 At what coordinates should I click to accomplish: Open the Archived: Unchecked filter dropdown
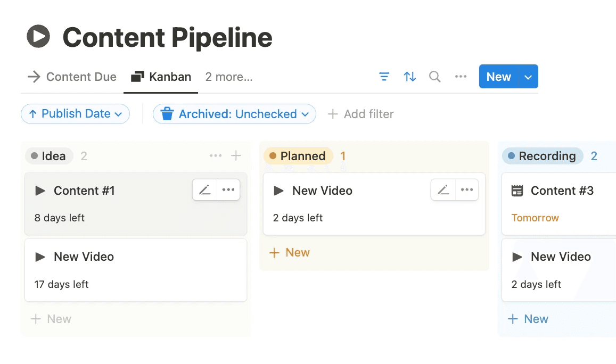pyautogui.click(x=234, y=114)
